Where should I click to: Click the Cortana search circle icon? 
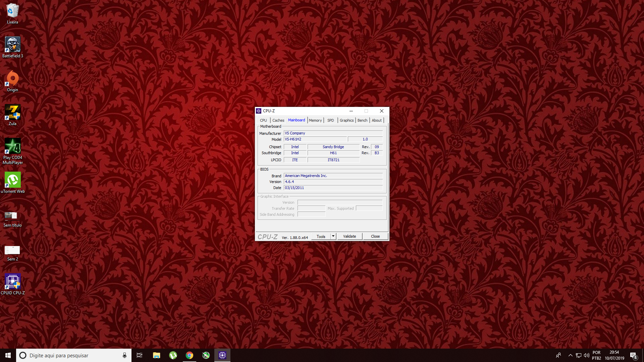coord(23,355)
